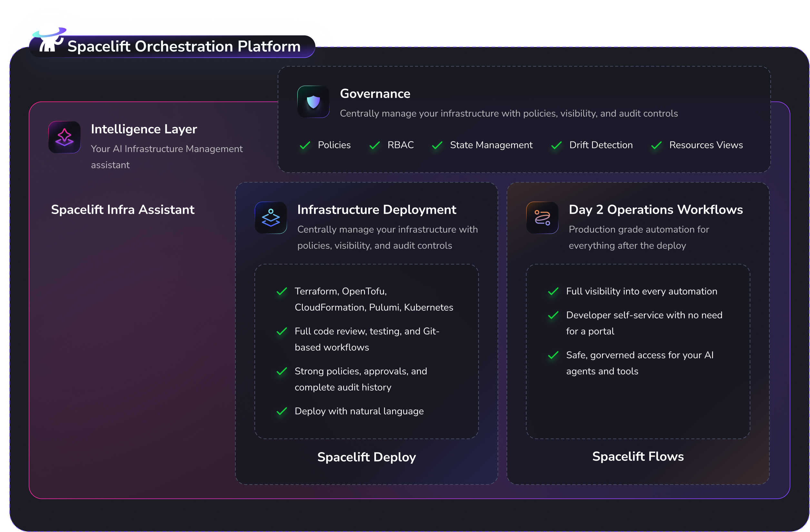Click the Infrastructure Deployment layers icon
The height and width of the screenshot is (532, 810).
271,218
